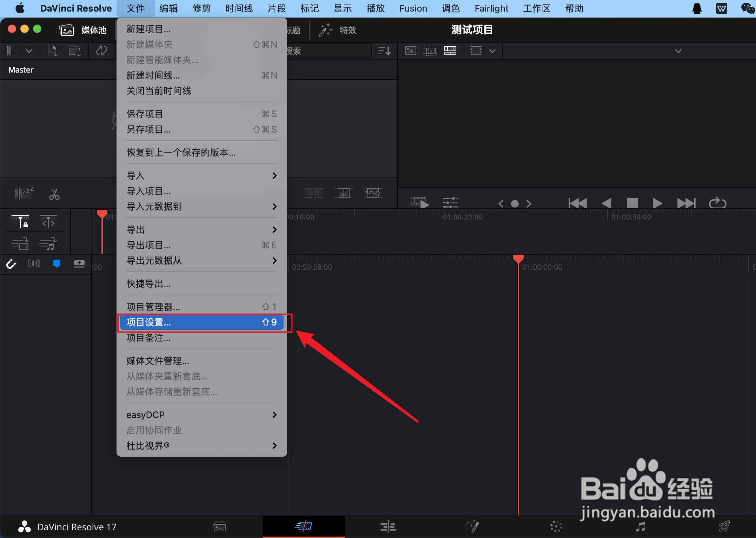This screenshot has width=756, height=538.
Task: Select 项目管理器... menu item
Action: (201, 307)
